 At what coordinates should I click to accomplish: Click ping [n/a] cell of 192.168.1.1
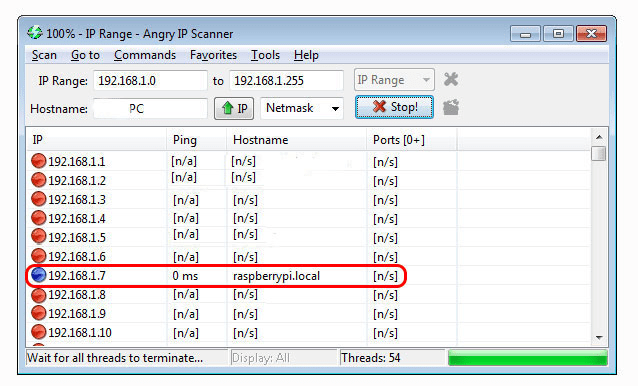184,161
